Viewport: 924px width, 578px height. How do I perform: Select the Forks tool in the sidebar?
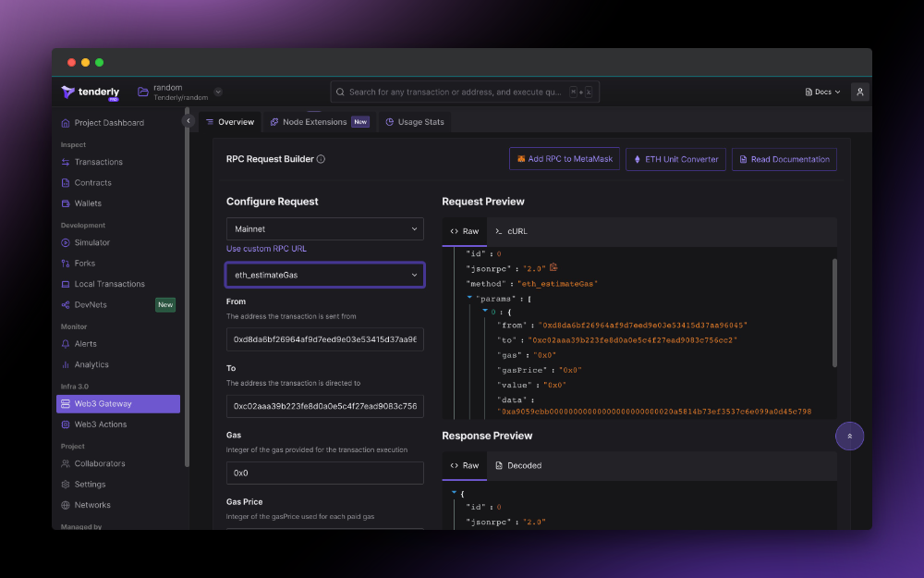[x=84, y=263]
